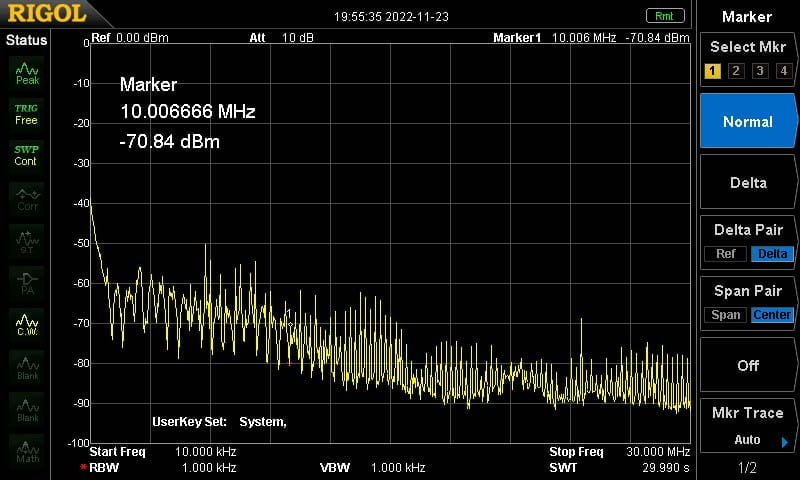Click the PA preamplifier icon
The height and width of the screenshot is (480, 800).
27,283
